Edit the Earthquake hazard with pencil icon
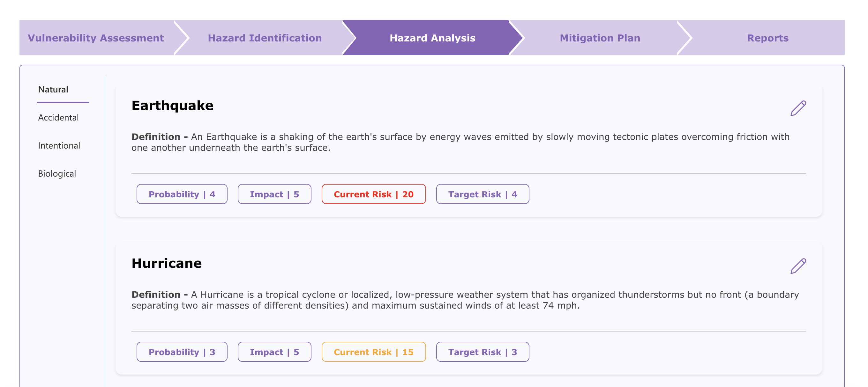868x387 pixels. pyautogui.click(x=798, y=108)
